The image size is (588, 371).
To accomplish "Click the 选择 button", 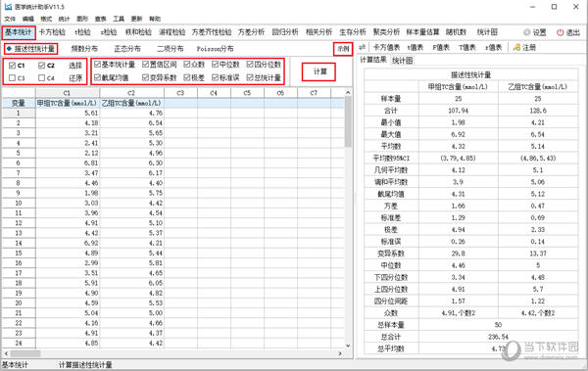I will pyautogui.click(x=75, y=66).
